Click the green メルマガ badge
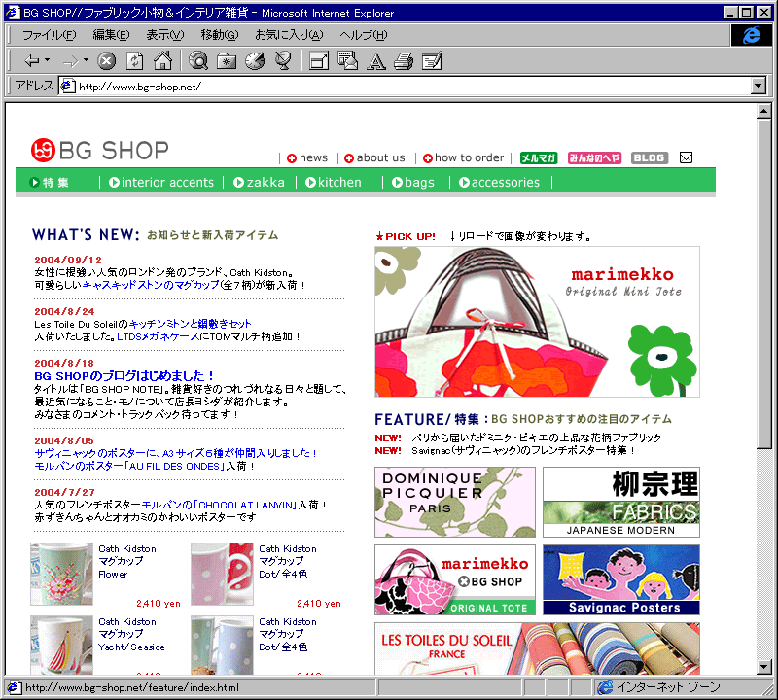The height and width of the screenshot is (700, 778). click(539, 157)
